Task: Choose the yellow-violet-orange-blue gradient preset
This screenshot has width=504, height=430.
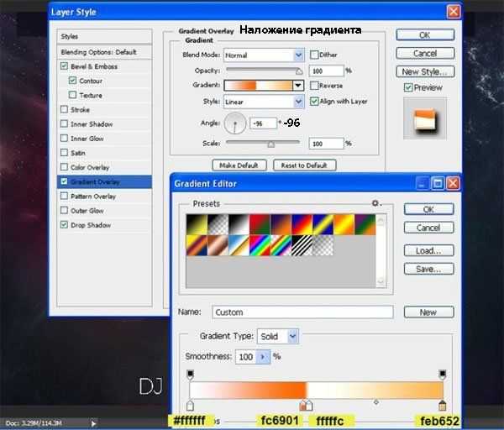Action: point(197,245)
